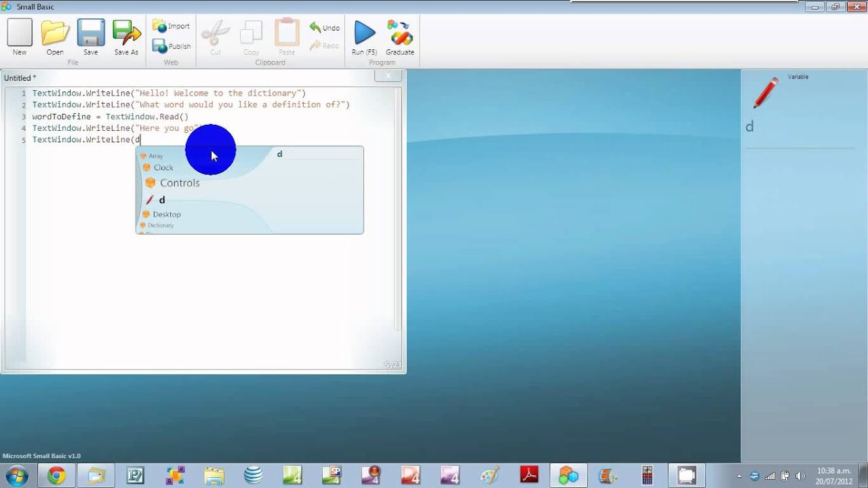The width and height of the screenshot is (868, 488).
Task: Switch to Small Basic taskbar button
Action: coord(568,476)
